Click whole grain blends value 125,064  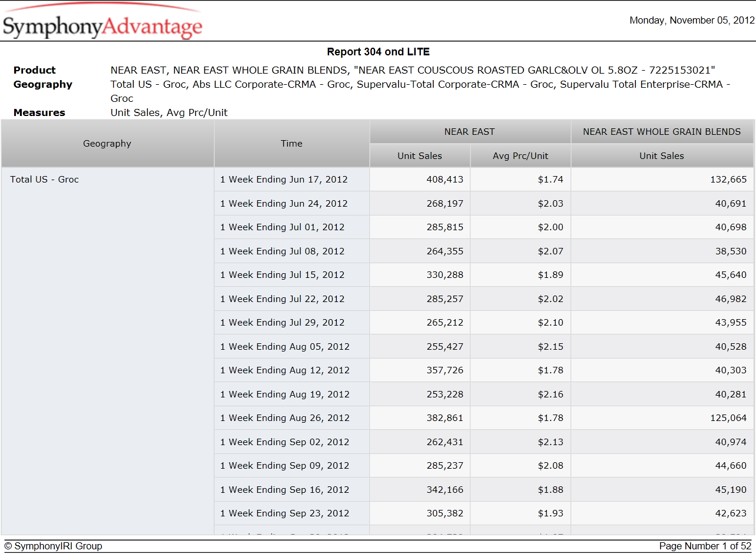(x=728, y=418)
